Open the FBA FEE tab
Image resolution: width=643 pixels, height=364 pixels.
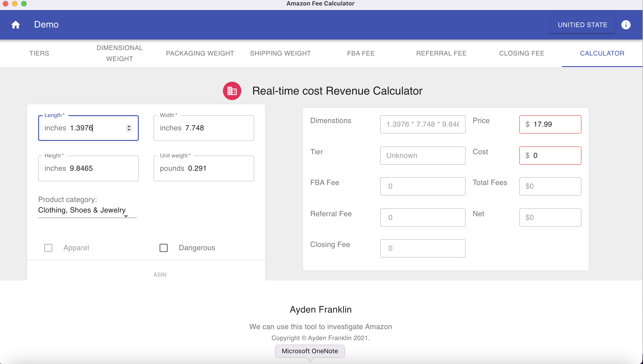(361, 53)
